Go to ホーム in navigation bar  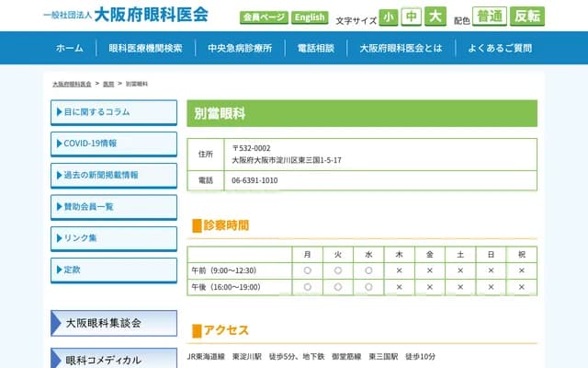pyautogui.click(x=69, y=48)
